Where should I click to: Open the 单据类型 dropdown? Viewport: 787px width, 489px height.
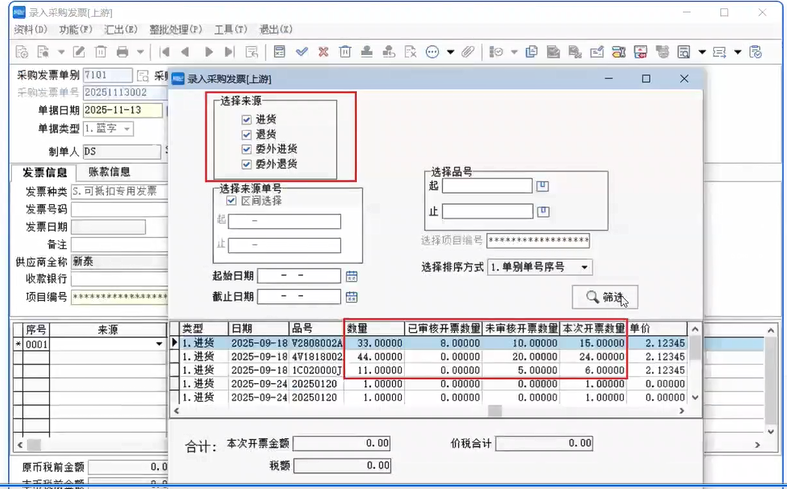click(127, 129)
